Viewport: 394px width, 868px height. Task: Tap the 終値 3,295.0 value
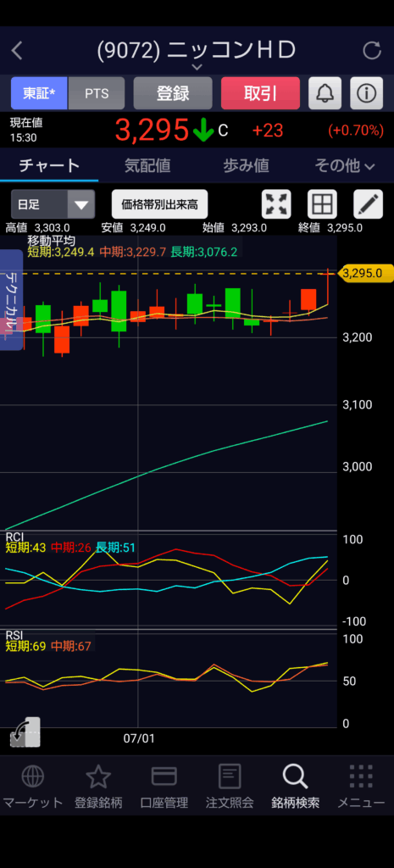tap(330, 227)
